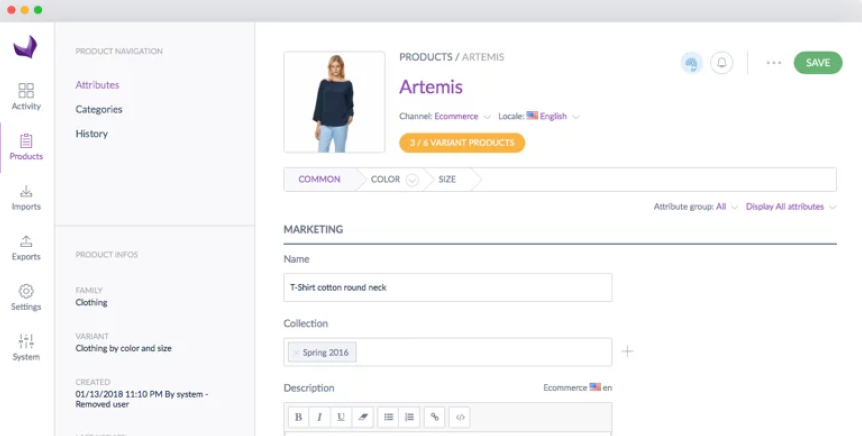Click the Name input field
Image resolution: width=862 pixels, height=436 pixels.
point(447,288)
